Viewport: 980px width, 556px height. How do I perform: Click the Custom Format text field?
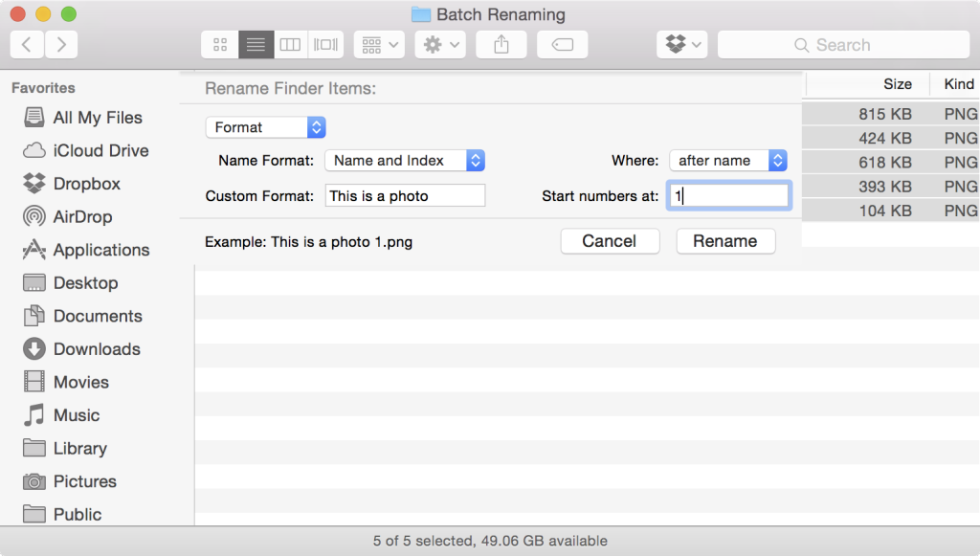(x=405, y=196)
